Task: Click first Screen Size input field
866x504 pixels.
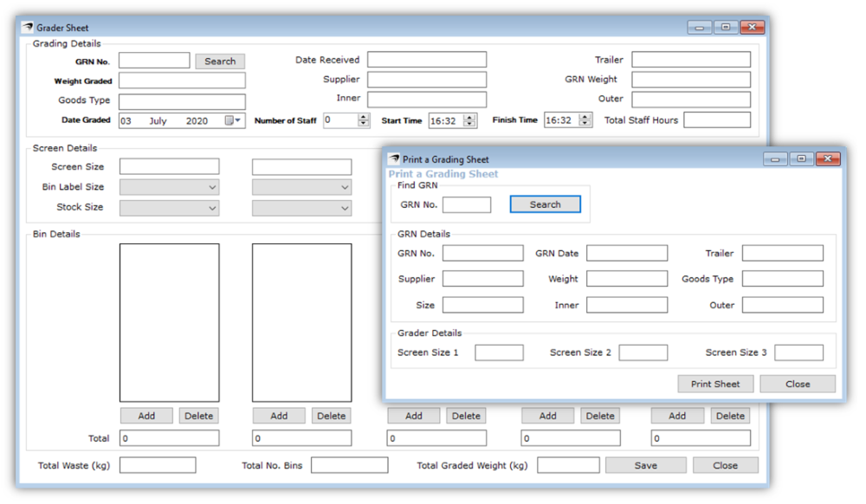Action: click(x=170, y=167)
